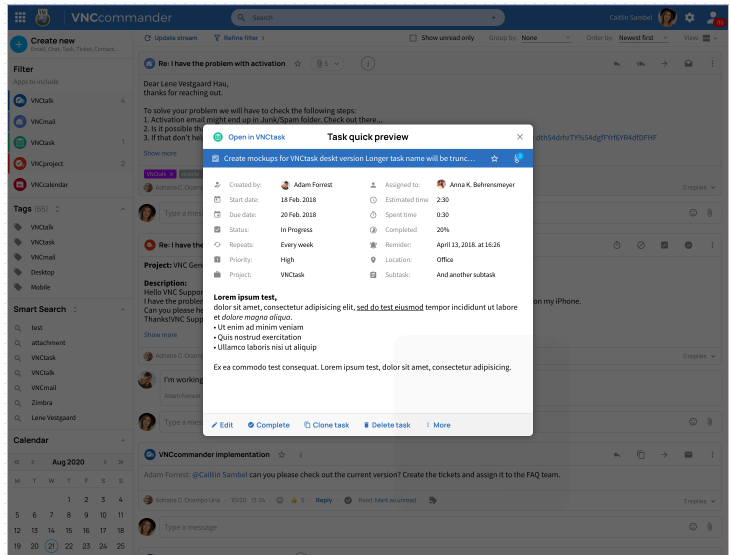
Task: Click the Desktop tag
Action: tap(42, 272)
